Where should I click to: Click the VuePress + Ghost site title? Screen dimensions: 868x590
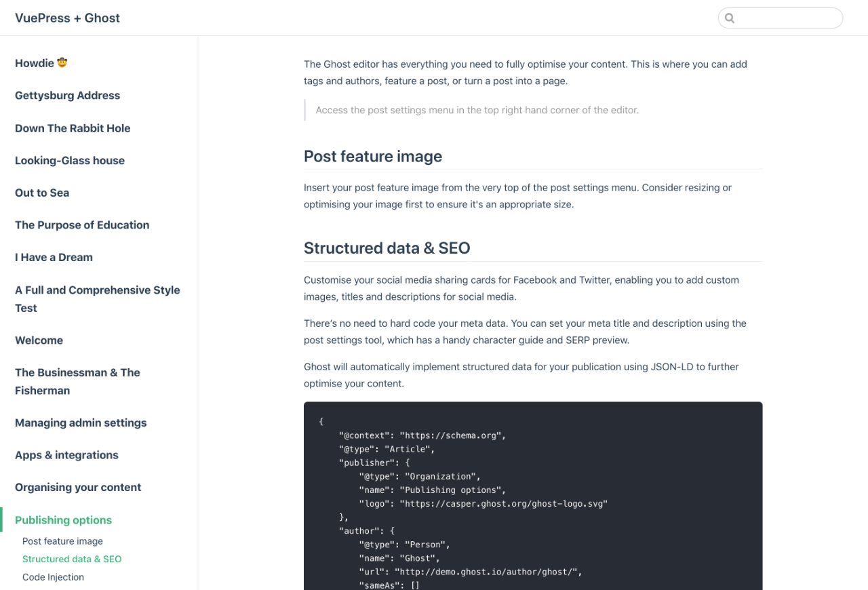click(x=67, y=18)
